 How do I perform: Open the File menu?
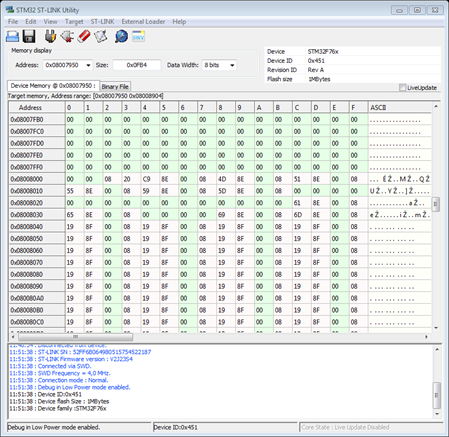click(13, 22)
